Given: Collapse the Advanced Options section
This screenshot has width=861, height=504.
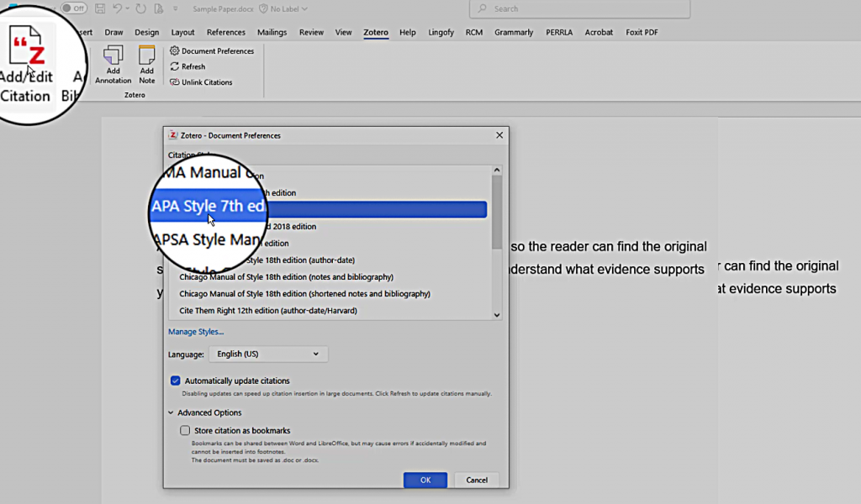Looking at the screenshot, I should pyautogui.click(x=172, y=413).
